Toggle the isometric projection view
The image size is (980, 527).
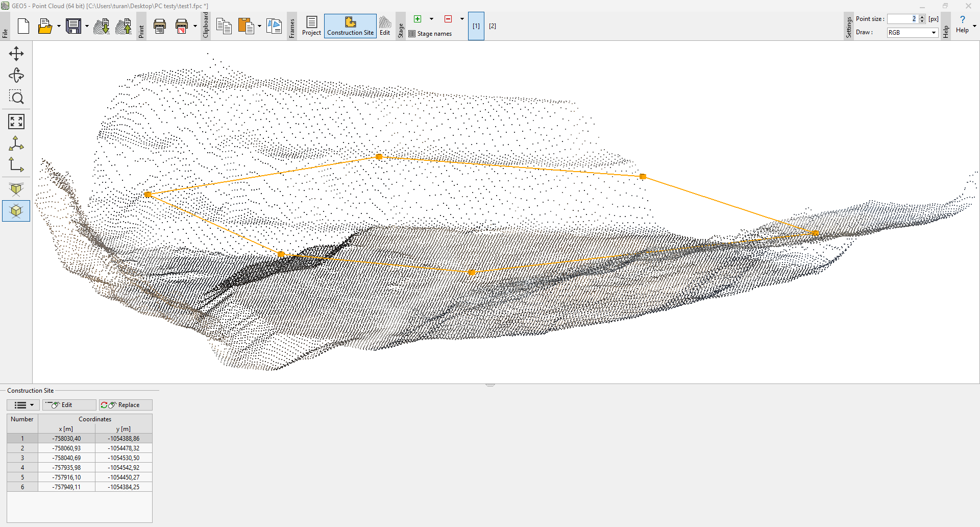(x=16, y=211)
